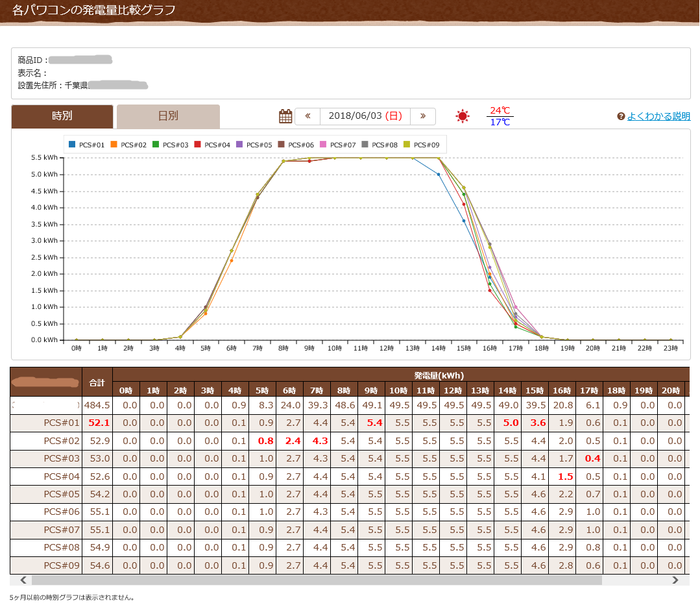Screen dimensions: 700x607
Task: Click PCS#01 red 15時 value 3.6
Action: (x=538, y=423)
